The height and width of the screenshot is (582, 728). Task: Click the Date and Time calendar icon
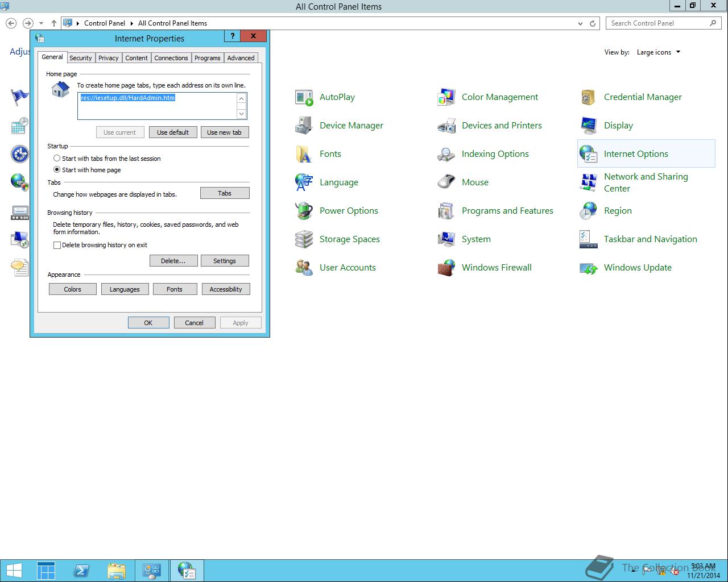20,126
